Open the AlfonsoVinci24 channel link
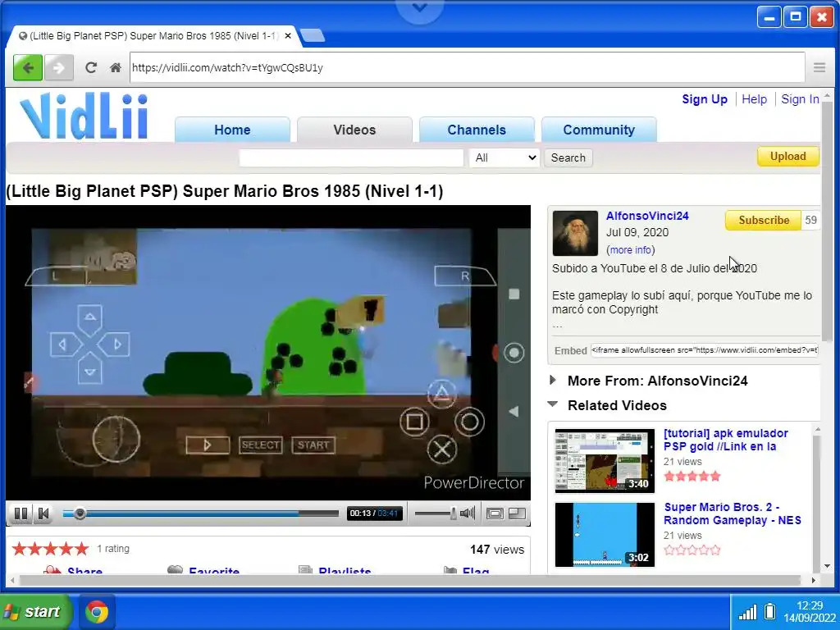 647,216
